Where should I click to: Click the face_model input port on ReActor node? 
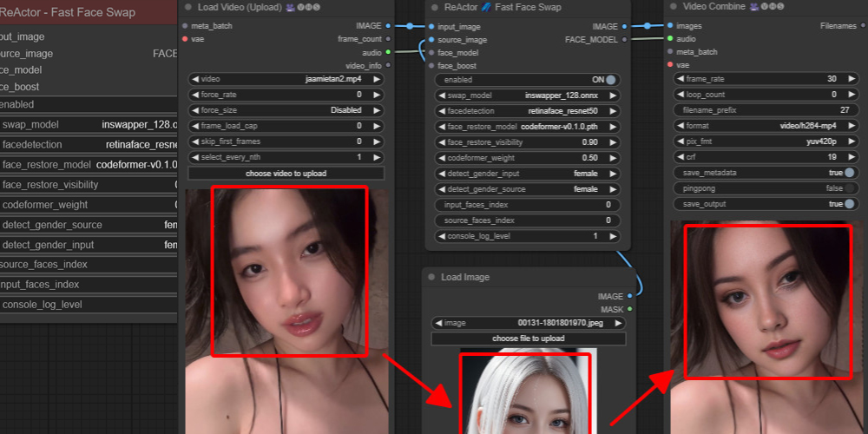coord(431,53)
